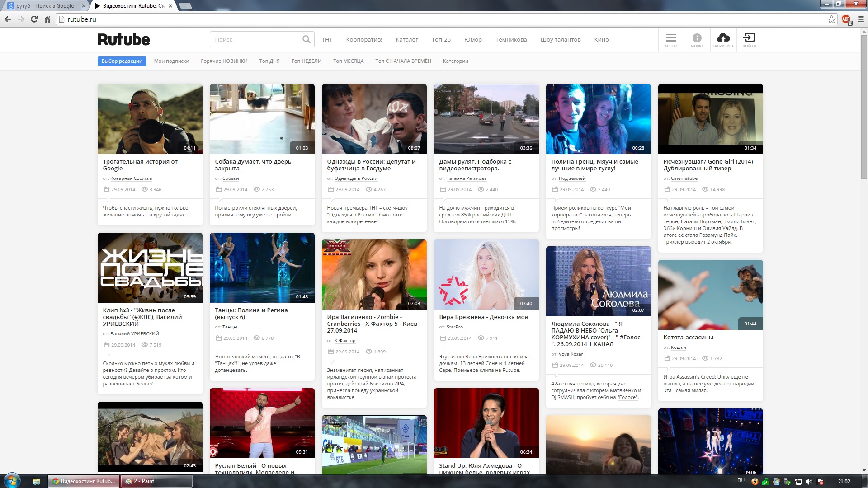Bookmark page with star icon
This screenshot has width=868, height=488.
[x=831, y=19]
